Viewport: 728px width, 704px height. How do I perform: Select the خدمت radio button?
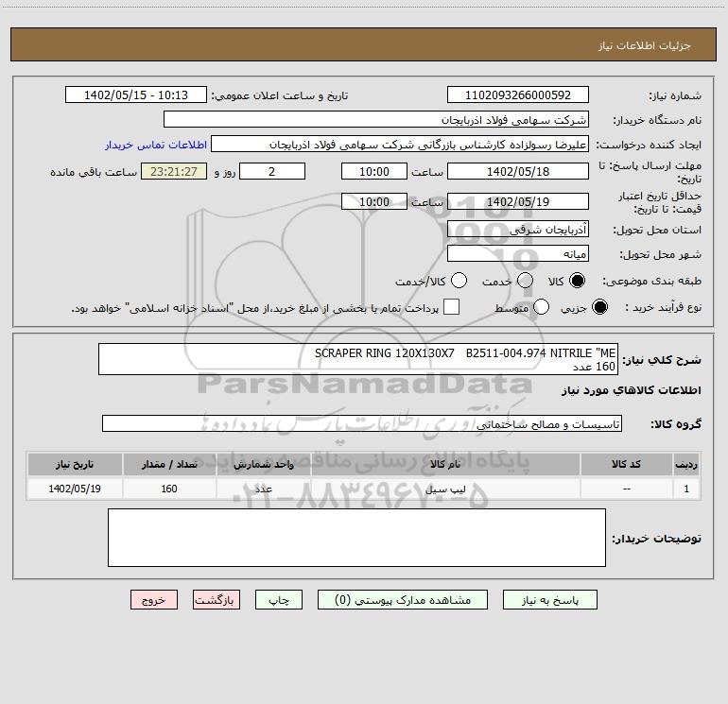(525, 281)
